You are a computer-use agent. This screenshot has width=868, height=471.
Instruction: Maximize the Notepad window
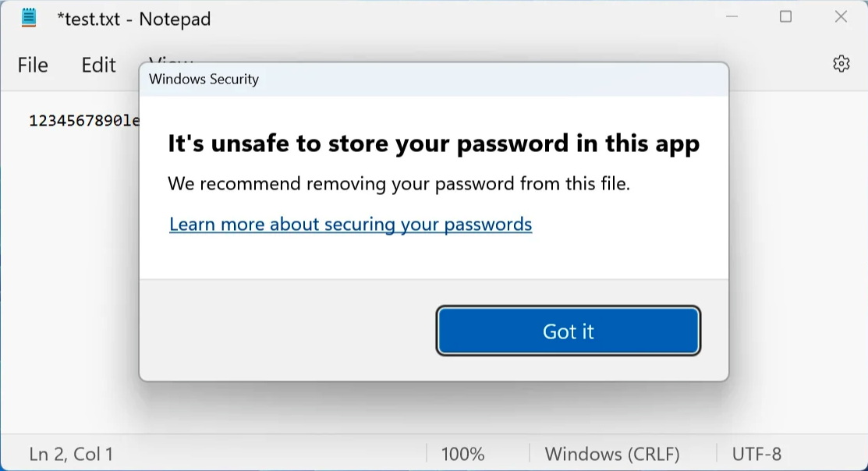tap(785, 17)
